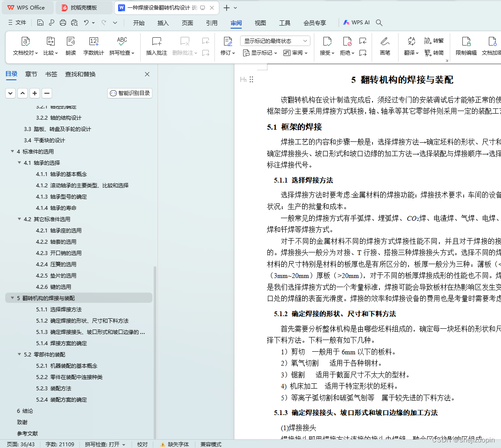Click the 拒绝 reject changes icon

pyautogui.click(x=347, y=42)
